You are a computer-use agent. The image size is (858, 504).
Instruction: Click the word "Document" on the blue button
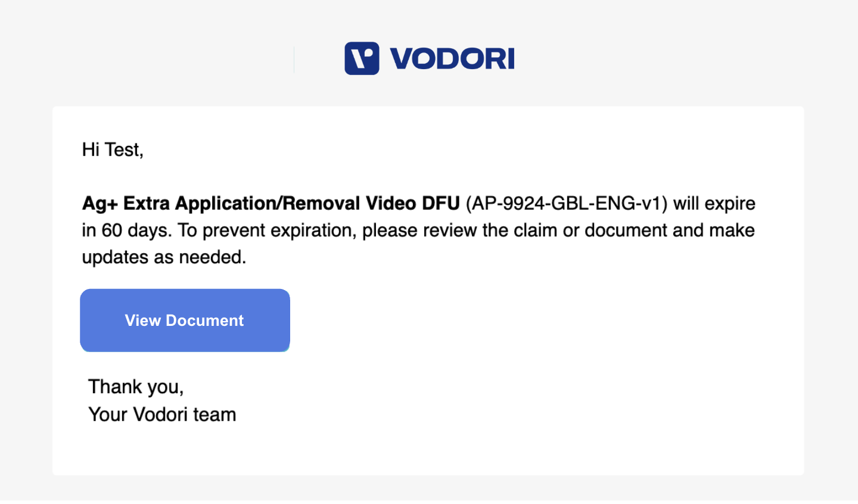[205, 321]
